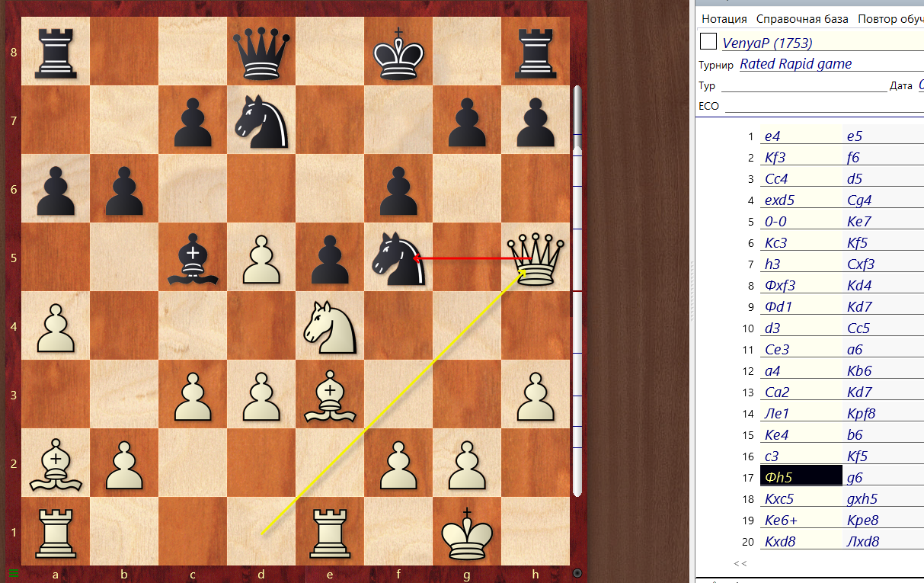Click the evaluation bar beside the board
The image size is (924, 583).
click(577, 290)
